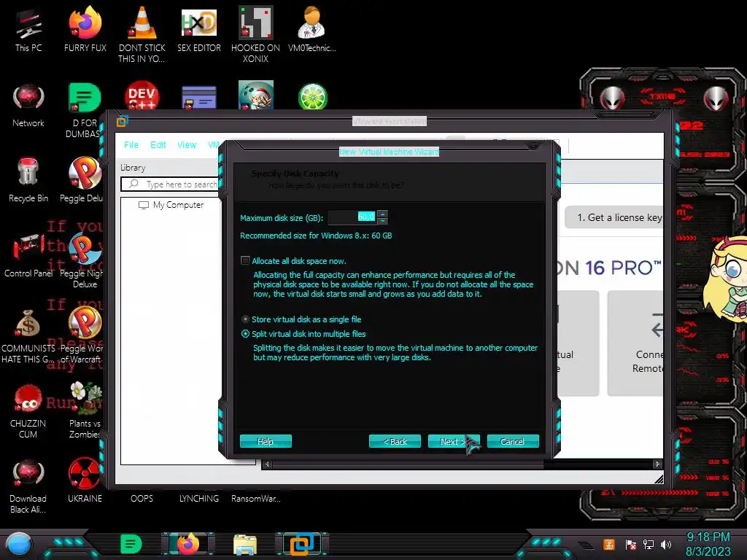
Task: Open the VM0Technic desktop icon
Action: [x=312, y=30]
